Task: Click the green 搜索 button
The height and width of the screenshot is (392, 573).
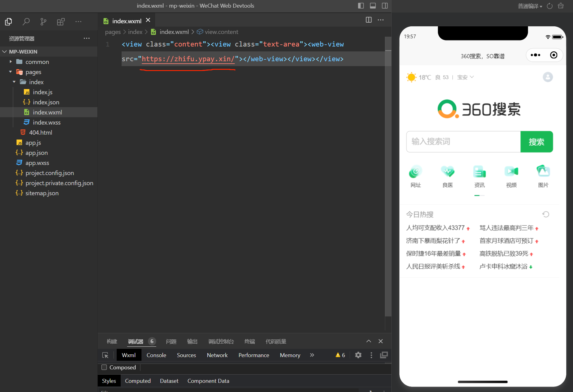Action: 536,142
